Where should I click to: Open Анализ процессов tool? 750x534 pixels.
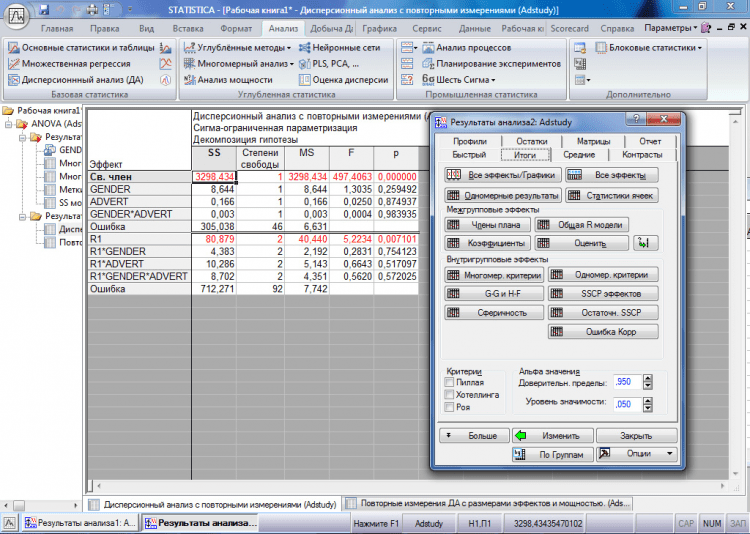point(466,48)
